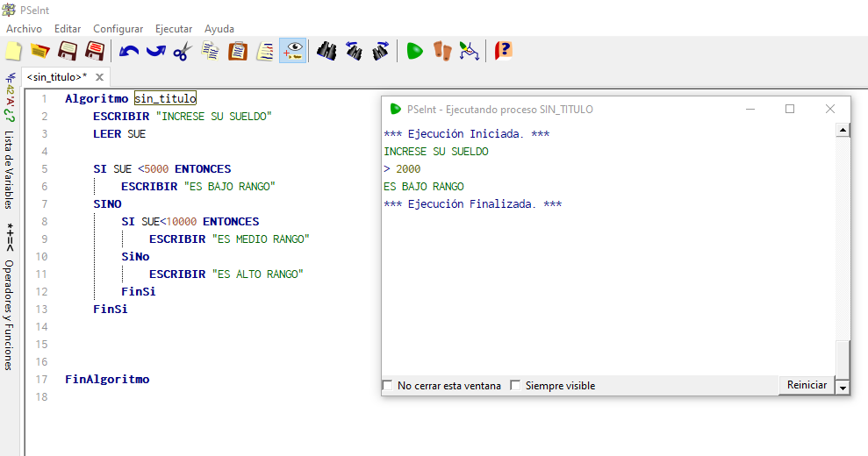Viewport: 868px width, 456px height.
Task: Close the Ejecutando proceso window
Action: coord(829,109)
